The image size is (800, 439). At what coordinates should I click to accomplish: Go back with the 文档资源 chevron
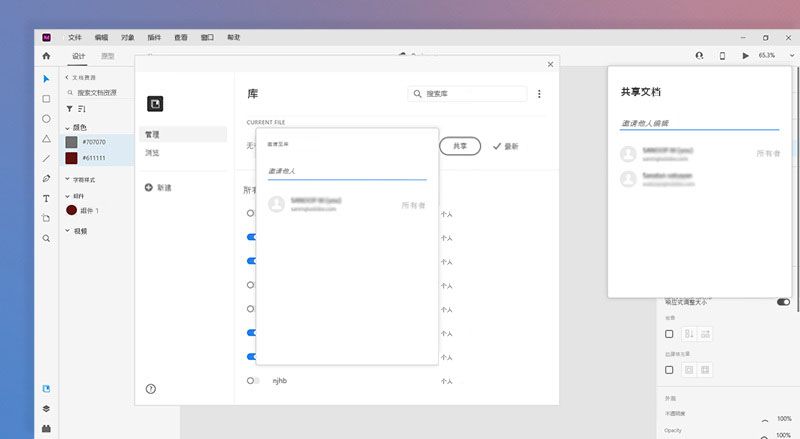[67, 77]
